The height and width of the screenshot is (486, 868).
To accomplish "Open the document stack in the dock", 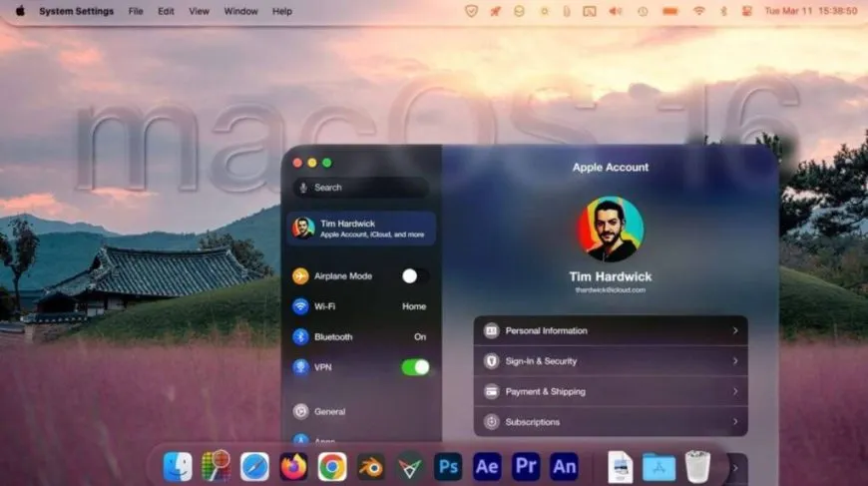I will tap(620, 467).
